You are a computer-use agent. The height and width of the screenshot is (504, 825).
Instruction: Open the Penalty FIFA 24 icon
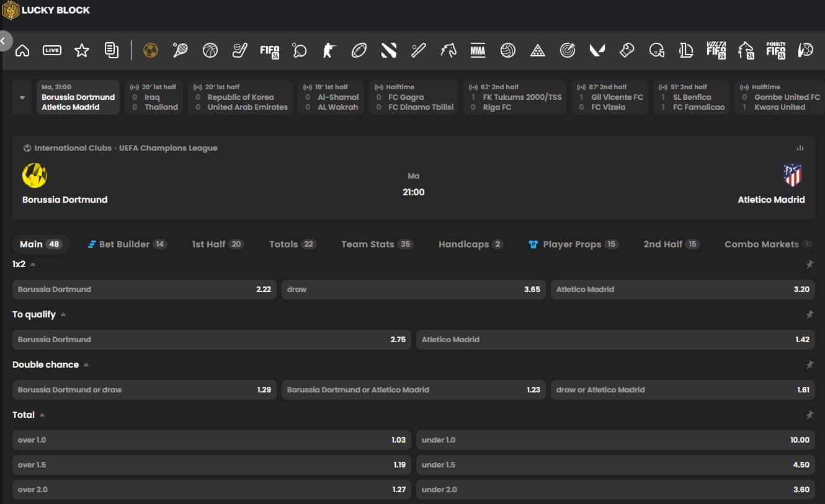776,50
